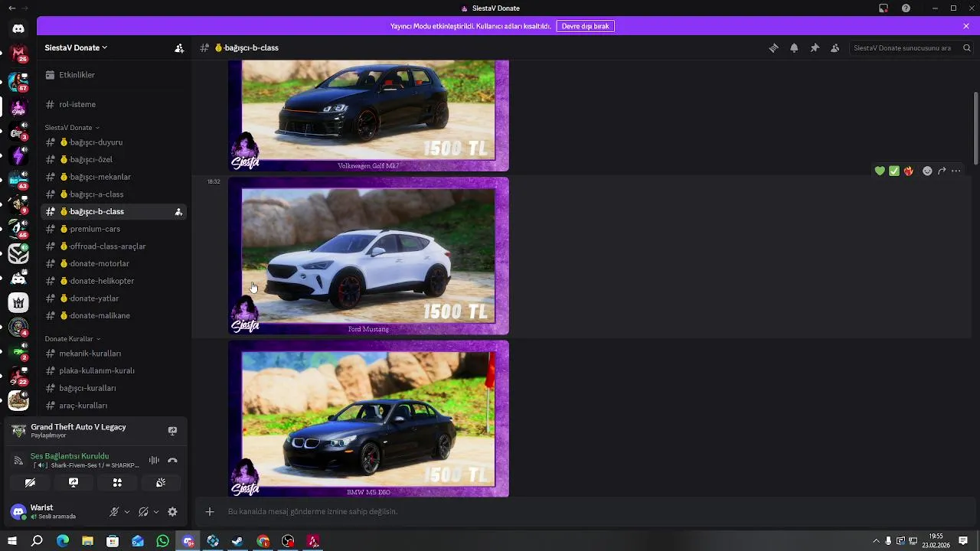Screen dimensions: 980x551
Task: Open bağışçı-a-class channel
Action: (x=114, y=194)
